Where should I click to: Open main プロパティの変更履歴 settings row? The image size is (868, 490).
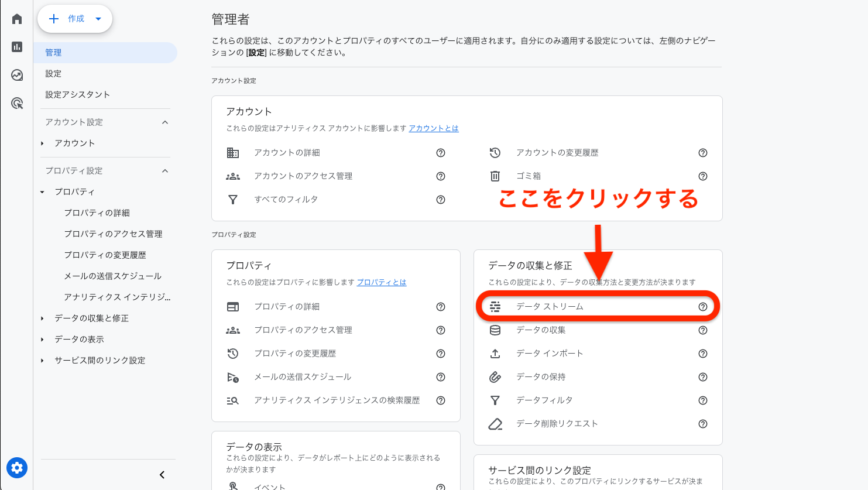pos(336,354)
